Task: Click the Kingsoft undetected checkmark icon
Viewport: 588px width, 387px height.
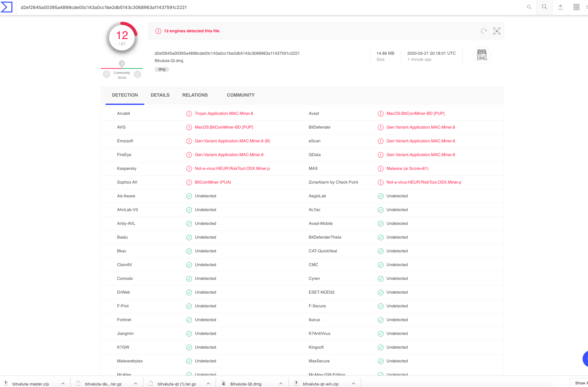Action: click(x=381, y=347)
